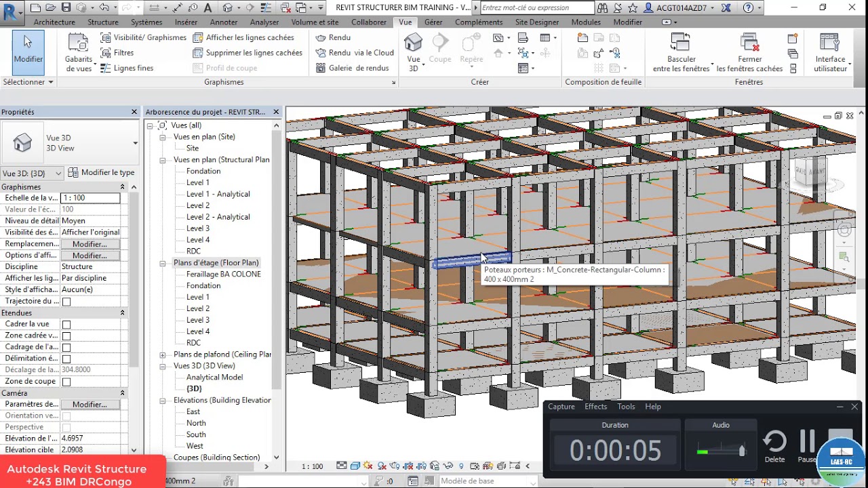Open the help question mark icon

click(x=748, y=8)
